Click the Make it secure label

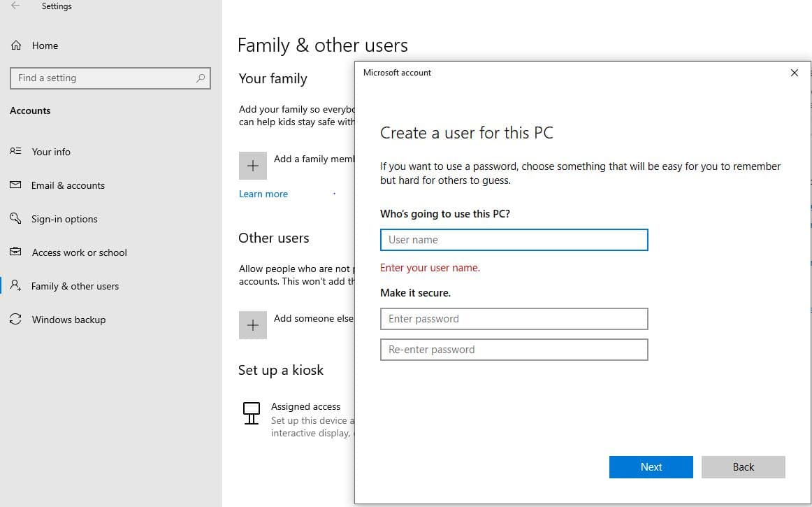coord(415,293)
